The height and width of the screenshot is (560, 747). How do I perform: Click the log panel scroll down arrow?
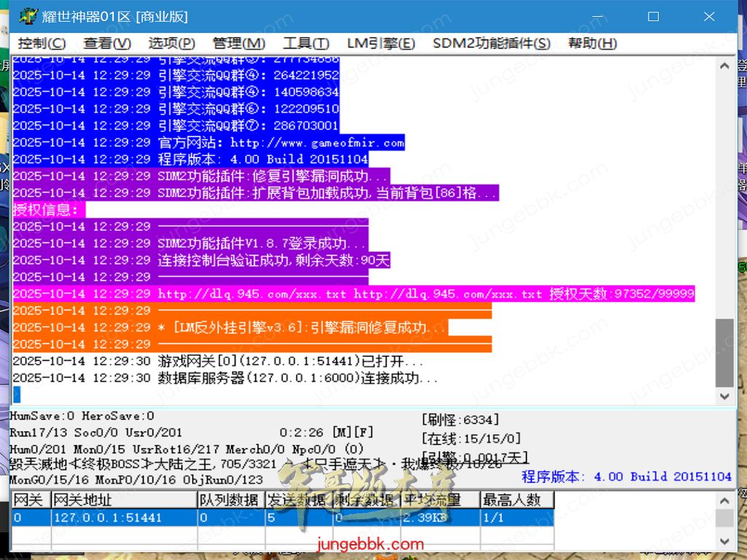pyautogui.click(x=724, y=397)
